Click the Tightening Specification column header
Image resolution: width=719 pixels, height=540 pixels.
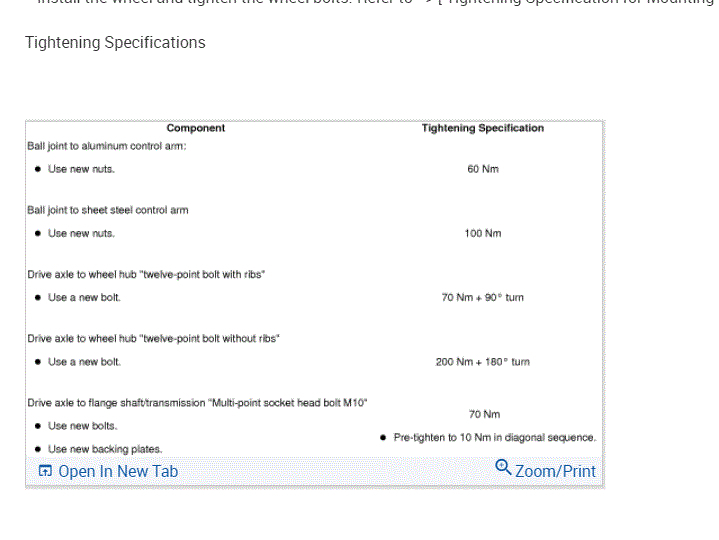(x=483, y=128)
